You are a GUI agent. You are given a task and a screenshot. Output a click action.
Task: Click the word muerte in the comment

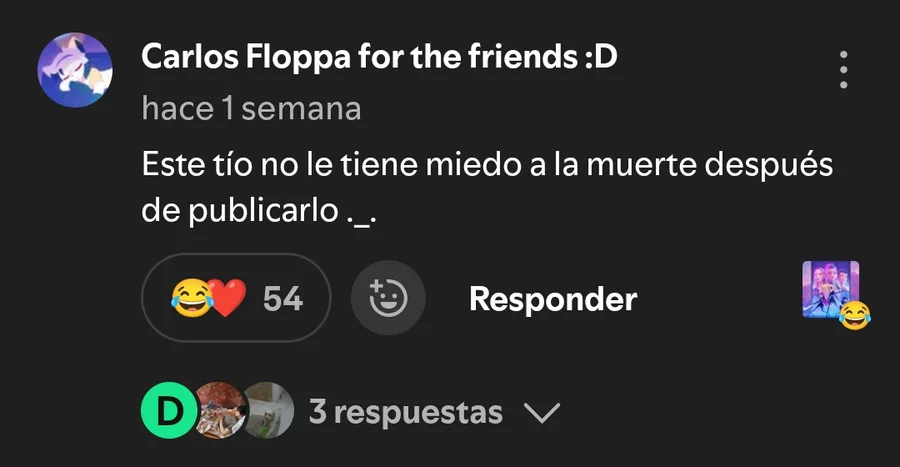pos(641,165)
